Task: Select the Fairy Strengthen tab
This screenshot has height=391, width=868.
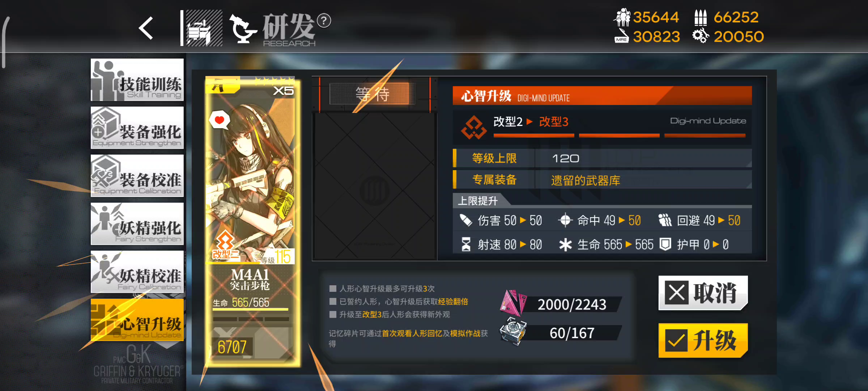Action: [x=137, y=224]
